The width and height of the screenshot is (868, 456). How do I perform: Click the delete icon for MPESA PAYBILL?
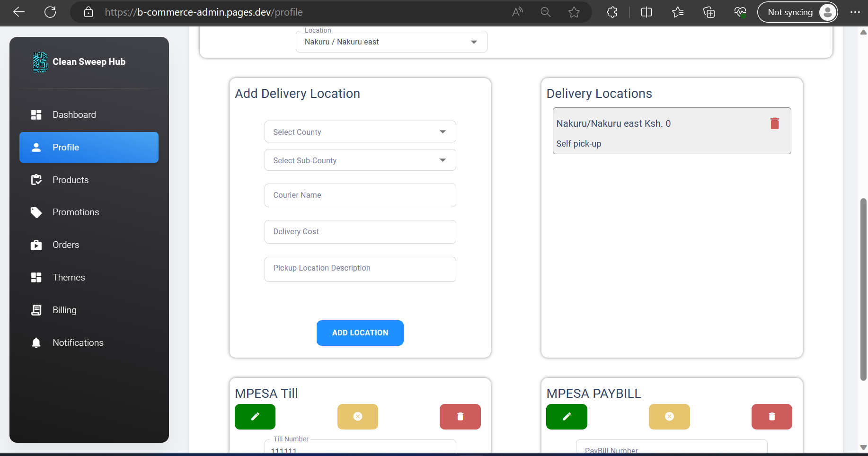point(771,417)
